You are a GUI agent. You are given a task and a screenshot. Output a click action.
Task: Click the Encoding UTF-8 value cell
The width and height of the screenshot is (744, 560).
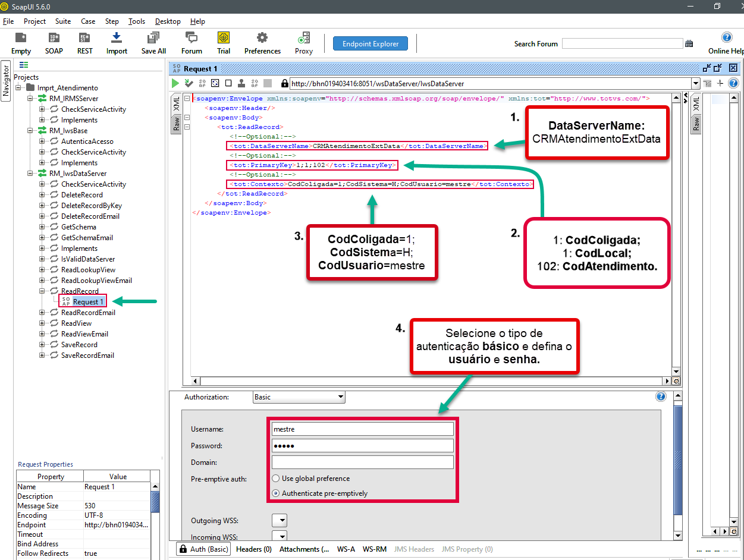click(x=117, y=515)
